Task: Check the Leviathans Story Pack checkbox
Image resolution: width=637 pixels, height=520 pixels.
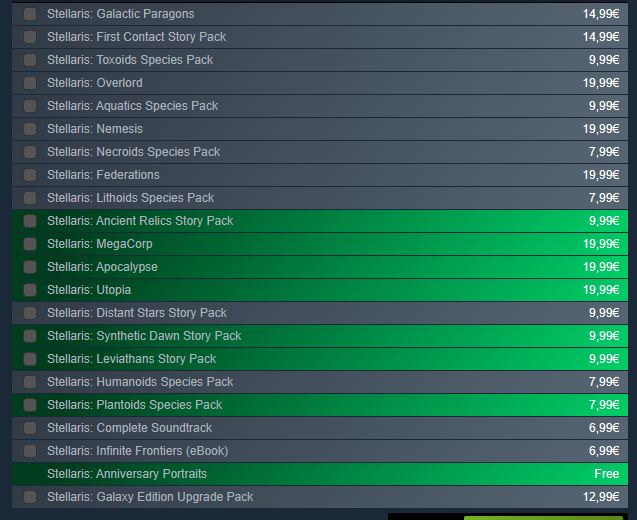Action: pos(30,359)
